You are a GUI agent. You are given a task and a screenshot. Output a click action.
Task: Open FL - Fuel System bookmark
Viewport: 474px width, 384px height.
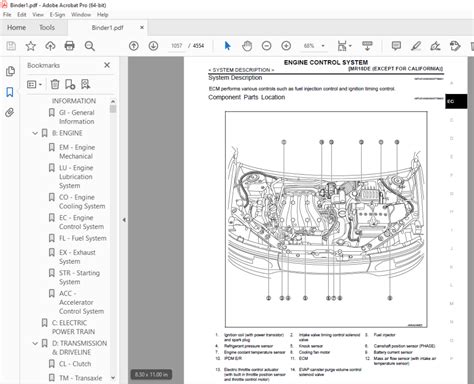83,238
